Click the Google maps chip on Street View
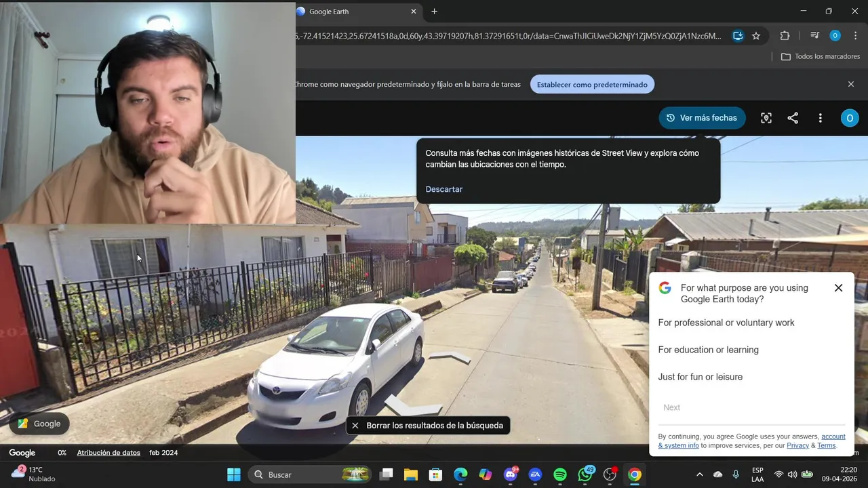868x488 pixels. 39,424
